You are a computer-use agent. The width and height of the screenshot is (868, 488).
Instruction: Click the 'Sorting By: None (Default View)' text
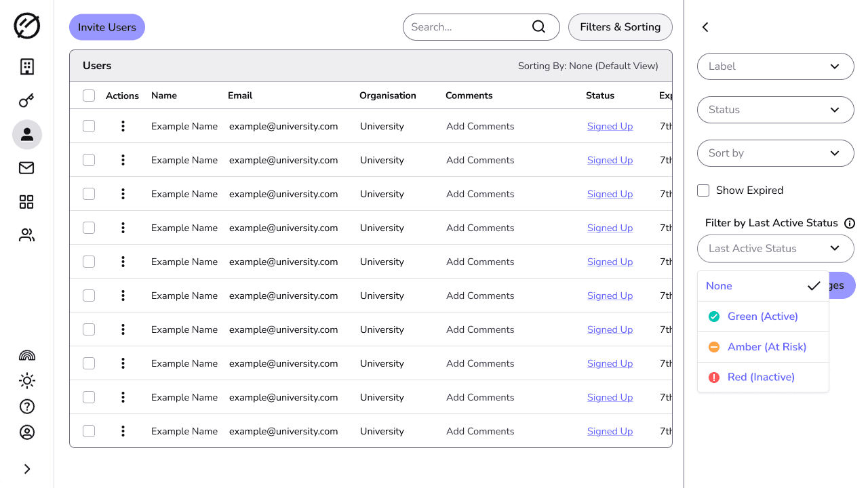tap(588, 66)
